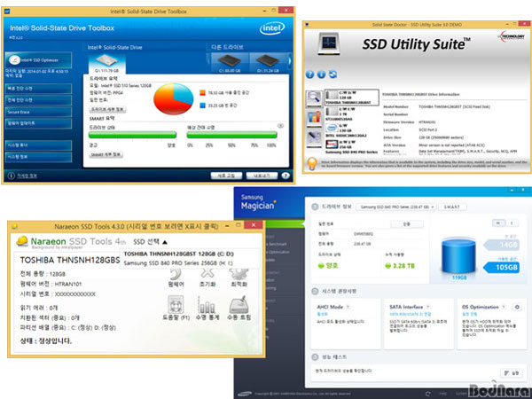Viewport: 532px width, 399px height.
Task: Click drive details button under drive summary
Action: click(x=107, y=110)
